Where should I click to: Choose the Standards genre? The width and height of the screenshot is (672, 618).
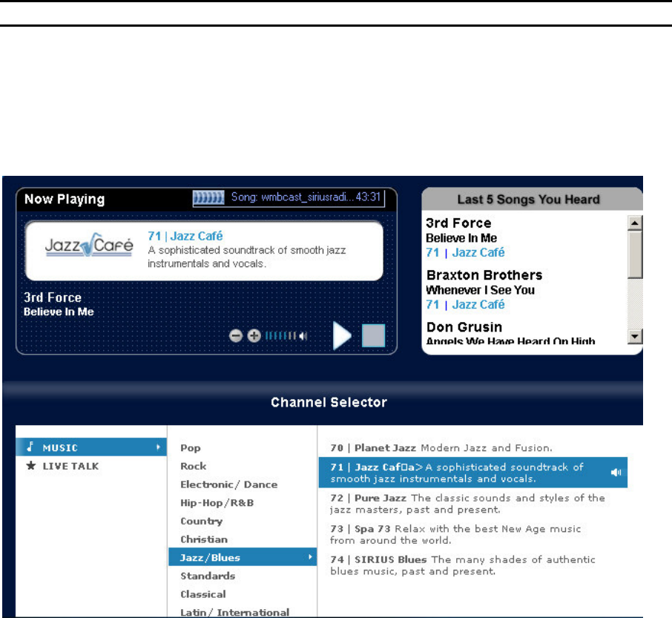(x=208, y=576)
